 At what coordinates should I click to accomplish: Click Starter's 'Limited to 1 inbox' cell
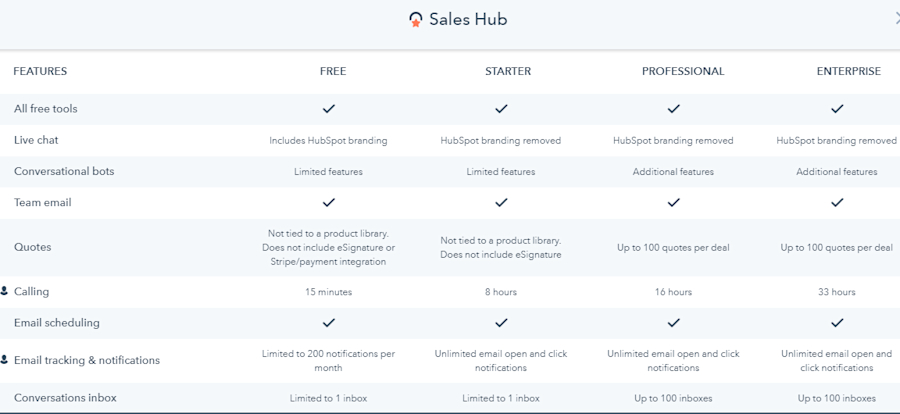(x=501, y=398)
